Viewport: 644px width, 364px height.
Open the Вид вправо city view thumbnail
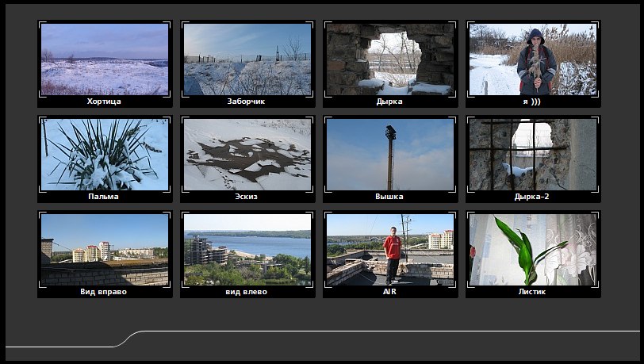click(105, 250)
